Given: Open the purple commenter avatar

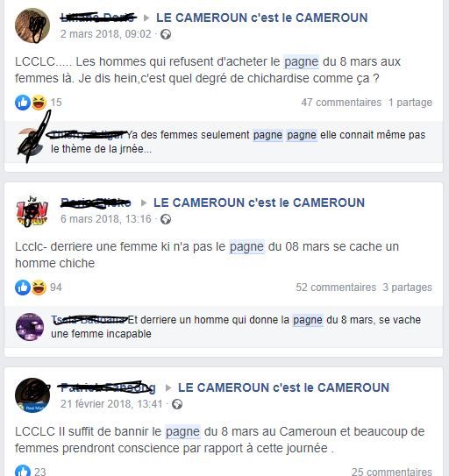Looking at the screenshot, I should 30,327.
